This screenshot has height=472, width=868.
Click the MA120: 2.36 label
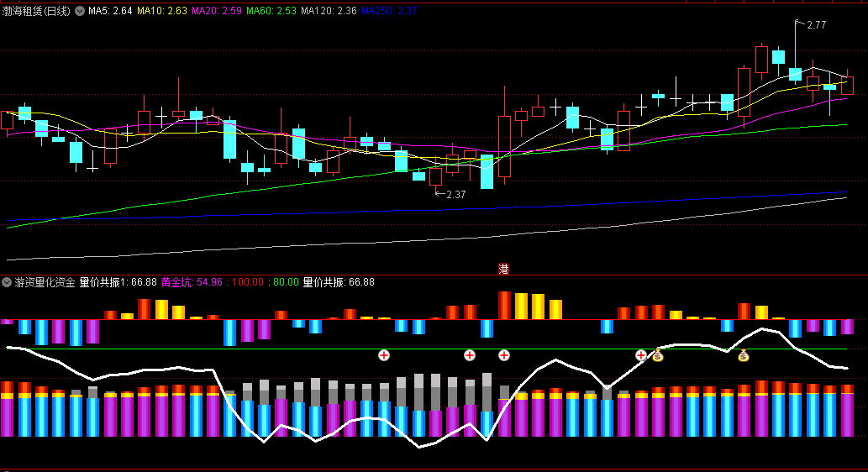[329, 11]
